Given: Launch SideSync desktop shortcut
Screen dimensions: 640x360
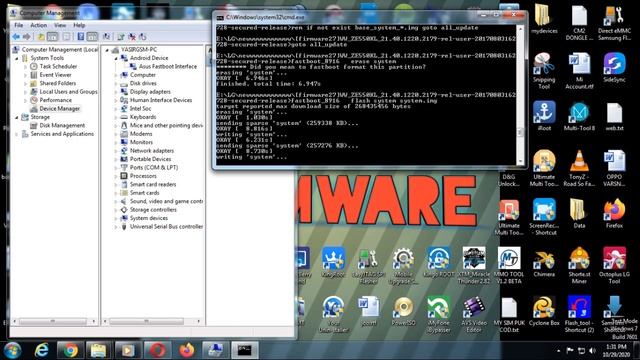Looking at the screenshot, I should coord(614,68).
